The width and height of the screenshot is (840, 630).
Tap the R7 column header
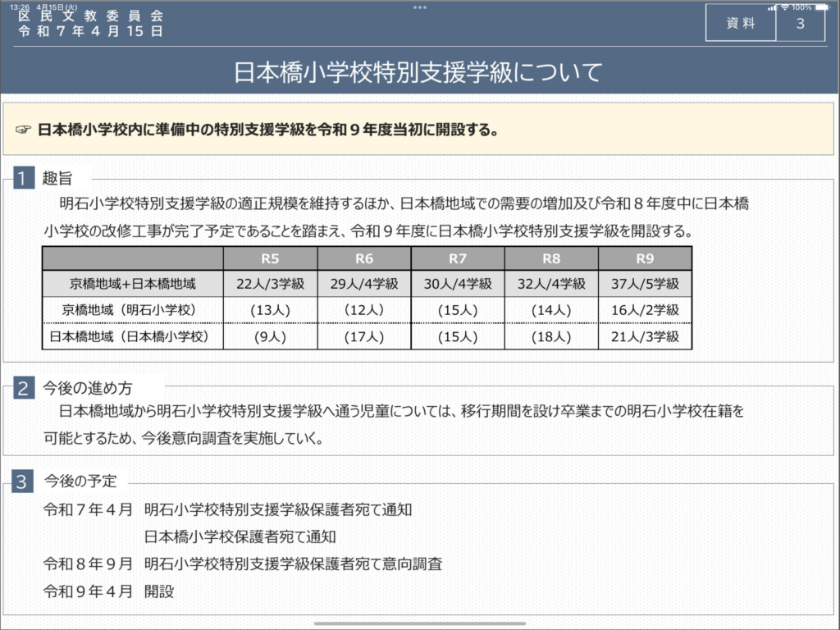coord(458,258)
